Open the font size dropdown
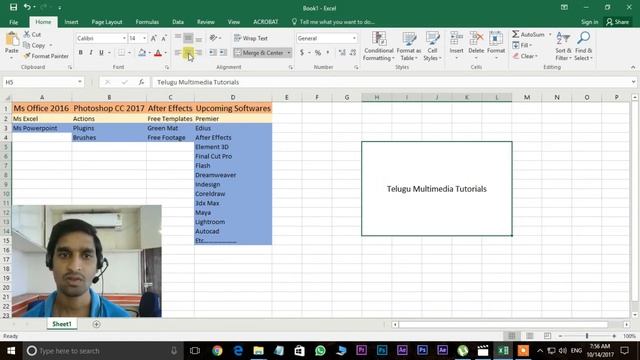Screen dimensions: 640x360 point(144,38)
